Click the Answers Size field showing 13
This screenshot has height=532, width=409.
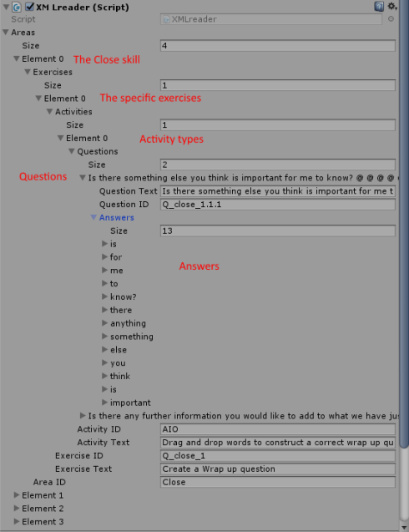(277, 231)
